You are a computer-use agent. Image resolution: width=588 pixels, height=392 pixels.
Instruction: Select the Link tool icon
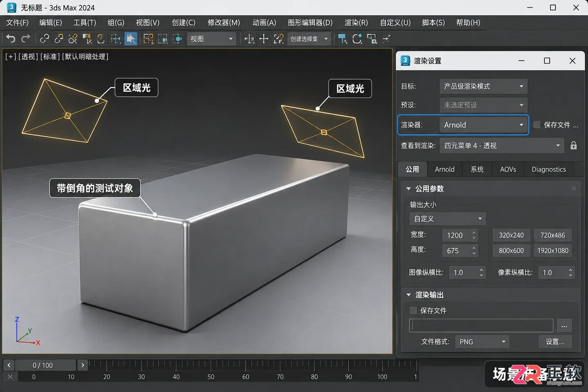[45, 39]
